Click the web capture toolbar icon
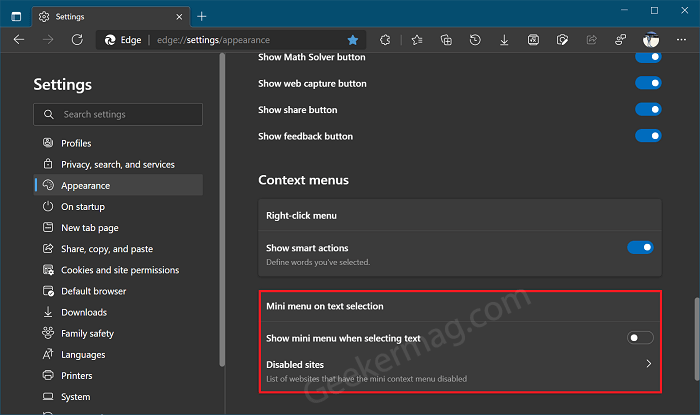Image resolution: width=700 pixels, height=415 pixels. click(562, 40)
